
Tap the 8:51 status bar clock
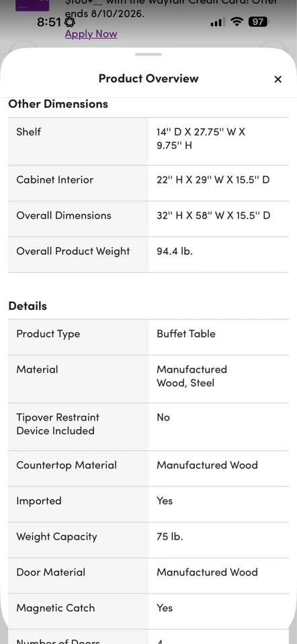pos(49,23)
